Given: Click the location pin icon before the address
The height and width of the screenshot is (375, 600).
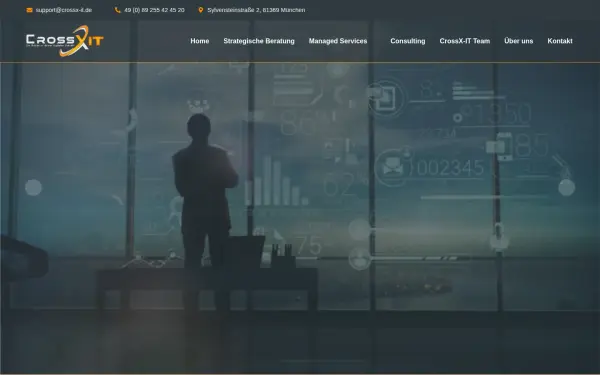Looking at the screenshot, I should (x=201, y=10).
